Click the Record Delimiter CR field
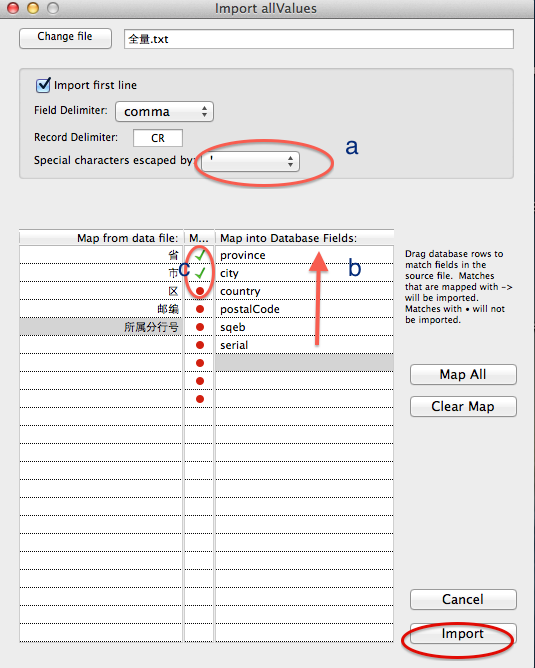535x668 pixels. click(158, 138)
